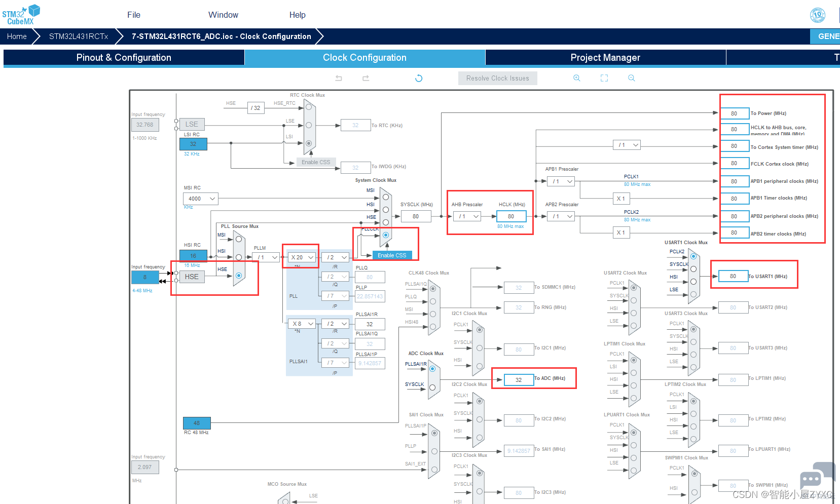Click the To ADC (MHz) value box
The height and width of the screenshot is (504, 840).
click(x=519, y=379)
